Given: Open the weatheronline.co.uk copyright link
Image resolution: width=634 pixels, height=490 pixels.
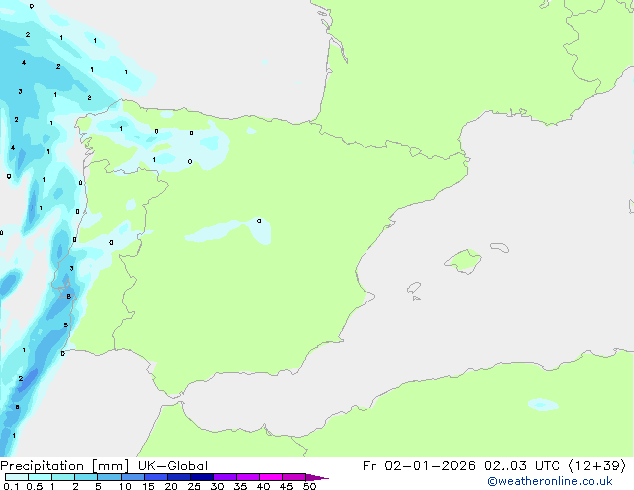Looking at the screenshot, I should coord(550,481).
